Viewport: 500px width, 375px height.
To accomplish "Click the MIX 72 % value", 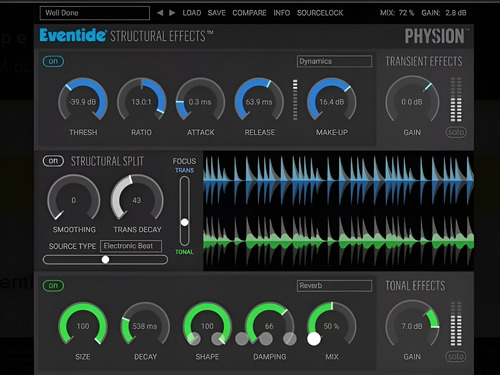I will [397, 13].
